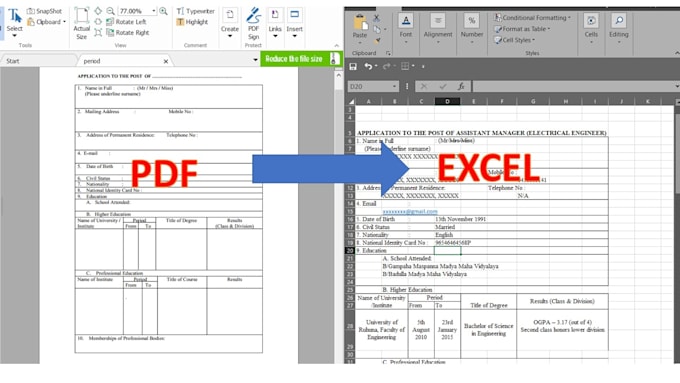Click the Format Painter brush in Excel
This screenshot has height=383, width=680.
coord(377,40)
